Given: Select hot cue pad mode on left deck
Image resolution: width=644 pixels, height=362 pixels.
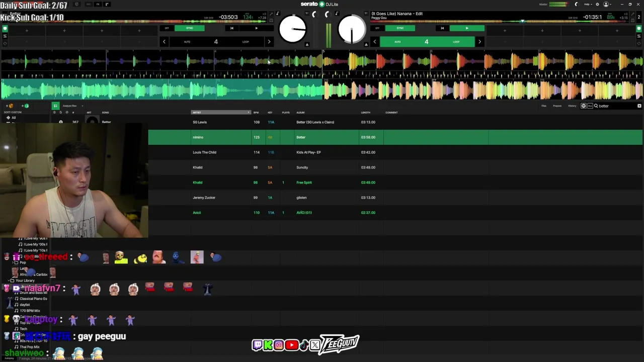Looking at the screenshot, I should 5,29.
